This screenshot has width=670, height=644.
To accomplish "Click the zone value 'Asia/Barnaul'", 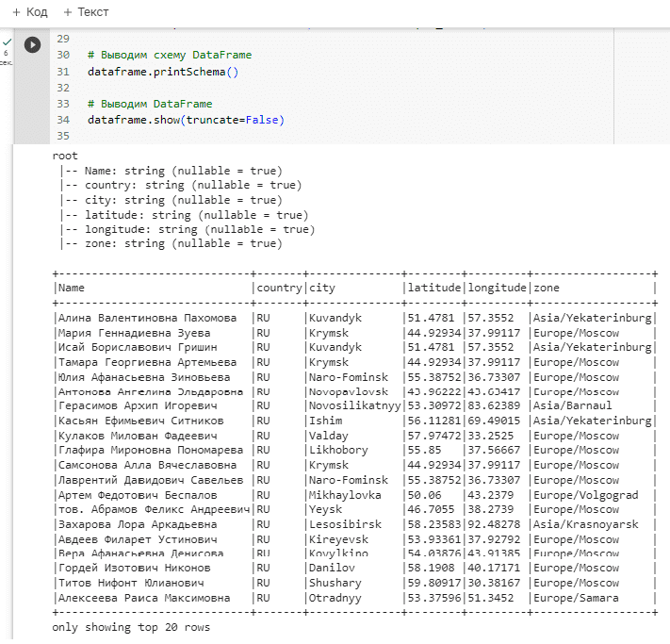I will [573, 405].
